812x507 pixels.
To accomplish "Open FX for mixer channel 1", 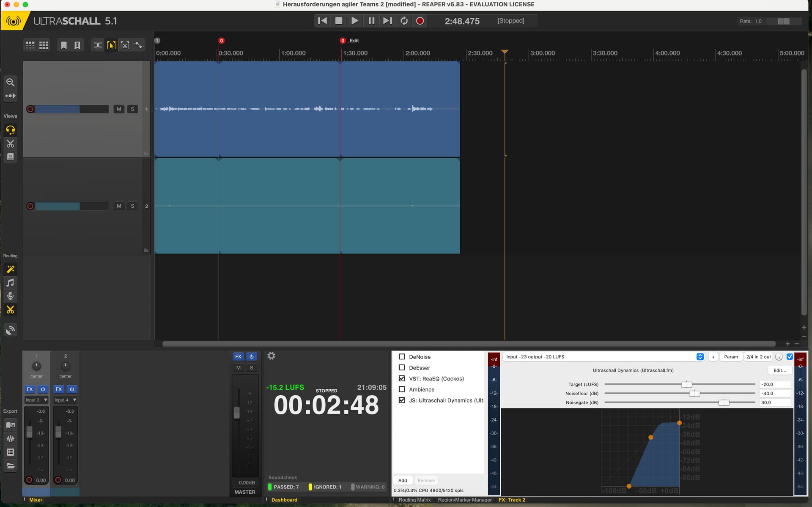I will pyautogui.click(x=30, y=389).
